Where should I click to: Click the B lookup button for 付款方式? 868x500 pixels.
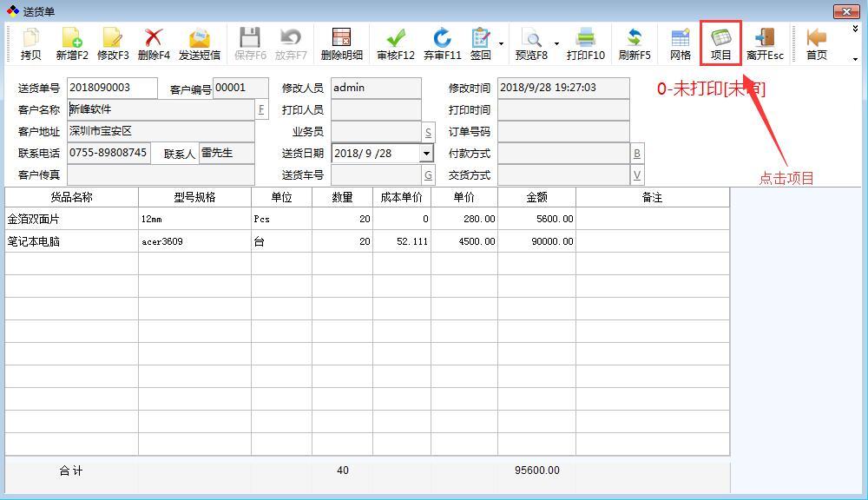coord(637,154)
